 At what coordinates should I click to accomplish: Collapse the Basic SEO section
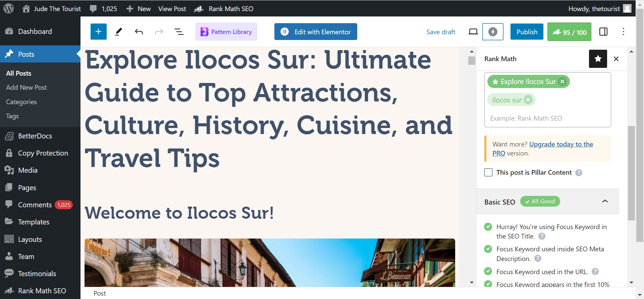605,201
